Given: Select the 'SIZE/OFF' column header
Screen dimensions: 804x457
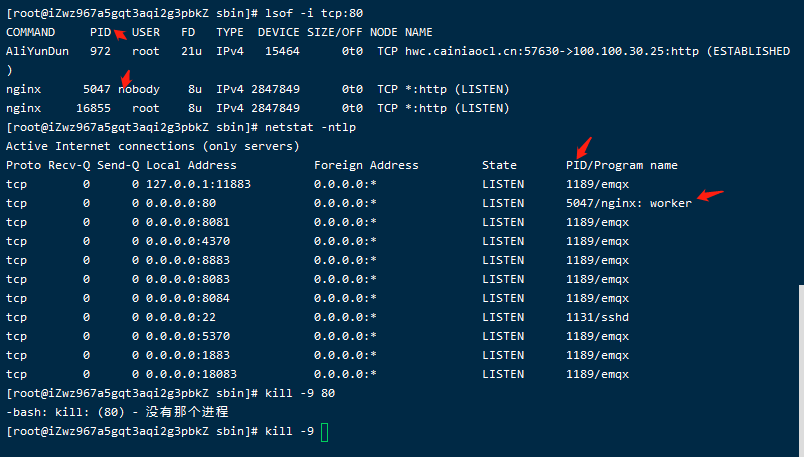Looking at the screenshot, I should 334,32.
